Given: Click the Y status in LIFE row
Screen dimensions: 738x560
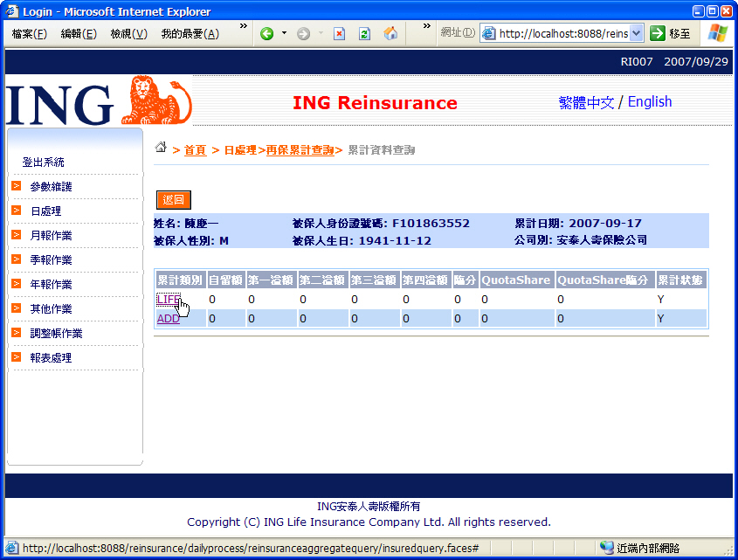Looking at the screenshot, I should click(660, 299).
